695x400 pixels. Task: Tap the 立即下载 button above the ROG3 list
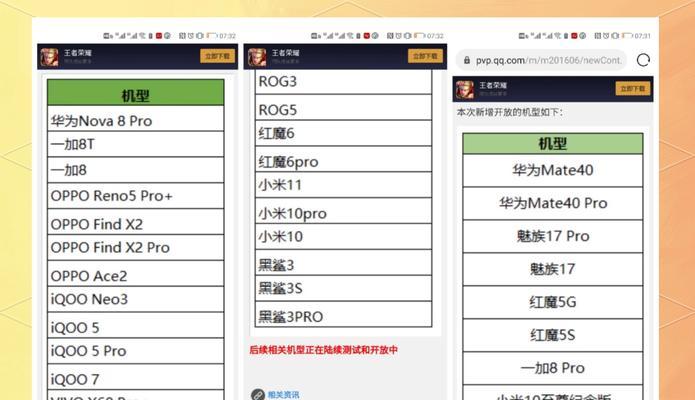tap(425, 56)
